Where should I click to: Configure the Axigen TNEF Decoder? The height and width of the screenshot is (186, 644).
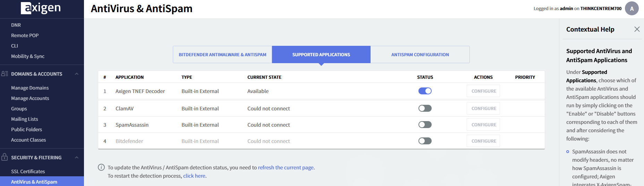(483, 91)
